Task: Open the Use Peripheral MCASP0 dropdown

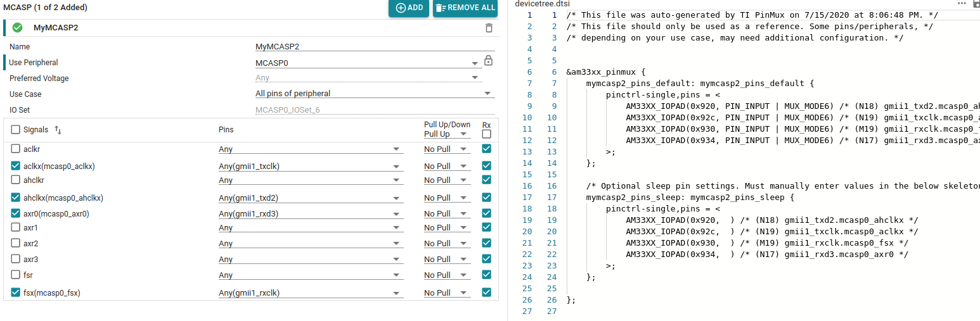Action: 367,63
